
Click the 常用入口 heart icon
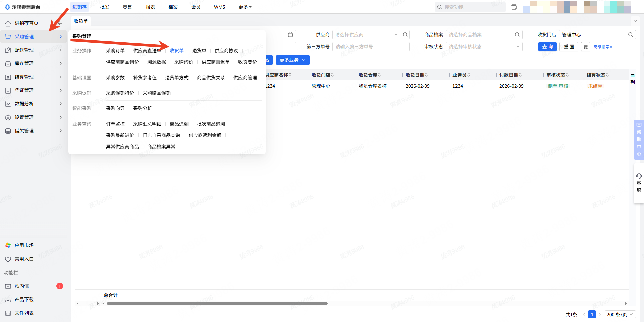click(8, 259)
